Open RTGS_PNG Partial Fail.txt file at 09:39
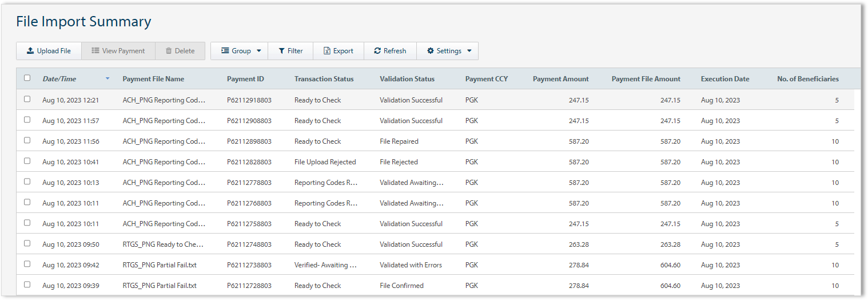Viewport: 868px width, 300px height. click(160, 286)
